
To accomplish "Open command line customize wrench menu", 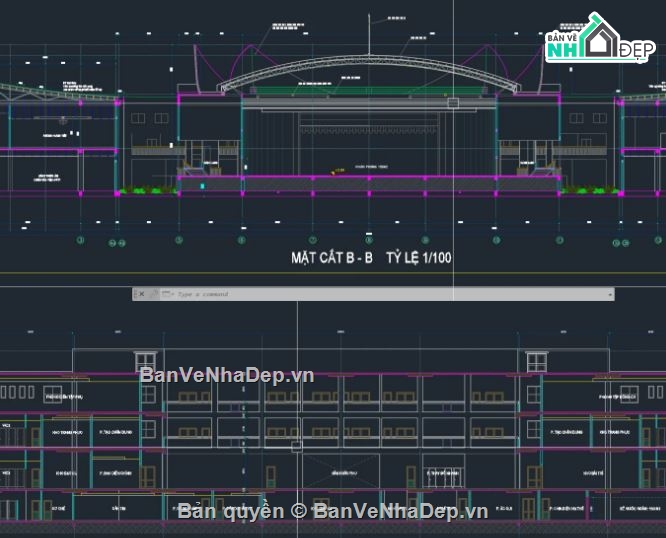I will click(x=154, y=294).
